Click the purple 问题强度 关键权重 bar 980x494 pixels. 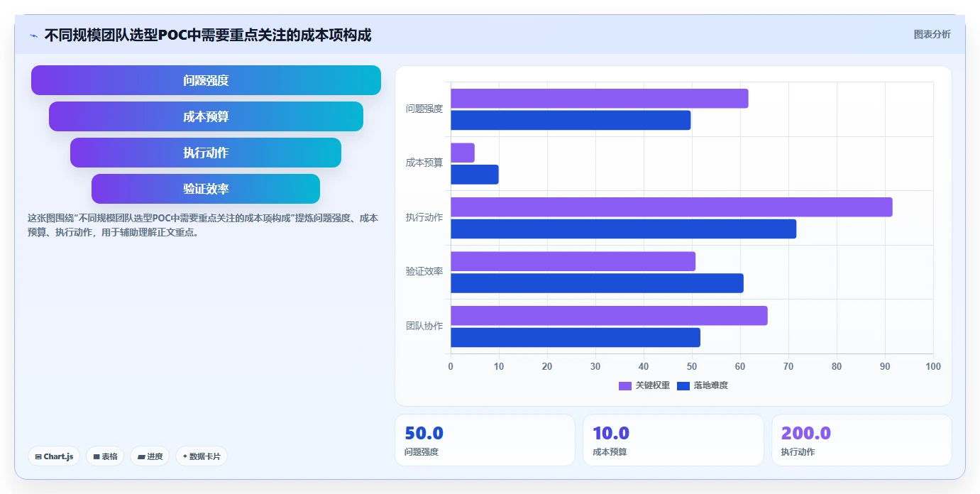(x=600, y=99)
